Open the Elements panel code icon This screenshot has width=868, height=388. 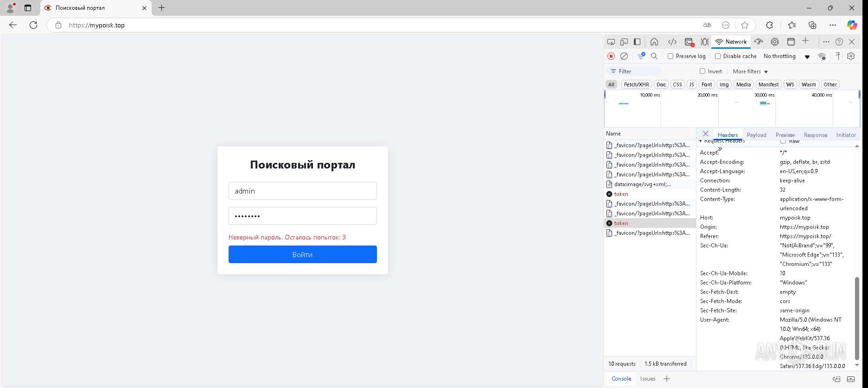tap(672, 42)
